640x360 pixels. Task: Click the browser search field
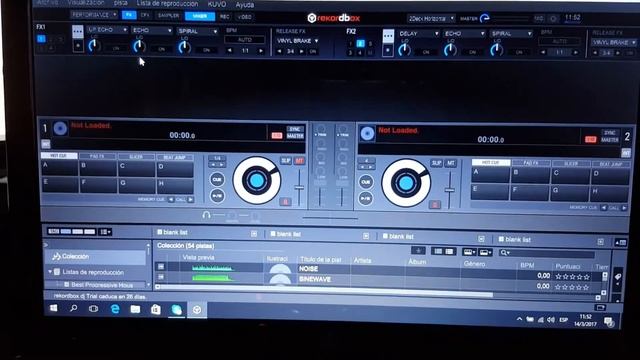[547, 253]
